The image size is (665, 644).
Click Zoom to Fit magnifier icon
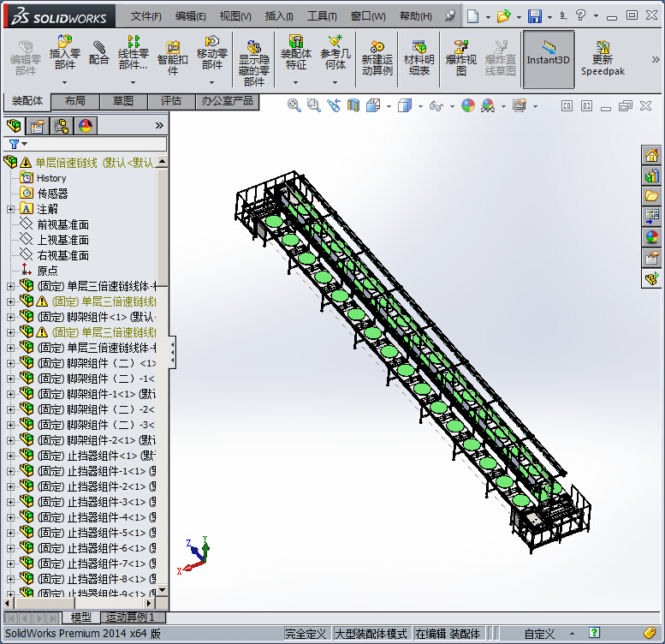click(294, 105)
